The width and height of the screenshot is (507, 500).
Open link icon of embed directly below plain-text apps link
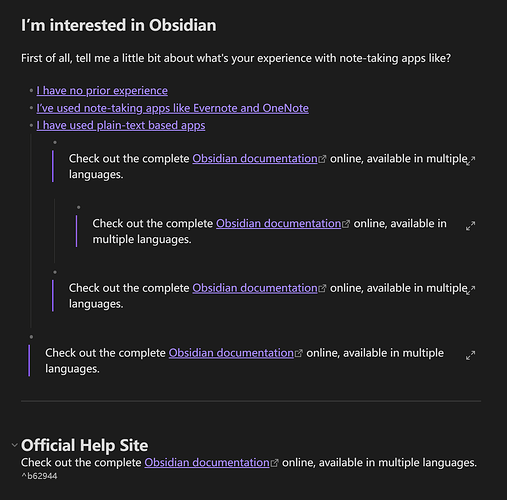point(470,160)
